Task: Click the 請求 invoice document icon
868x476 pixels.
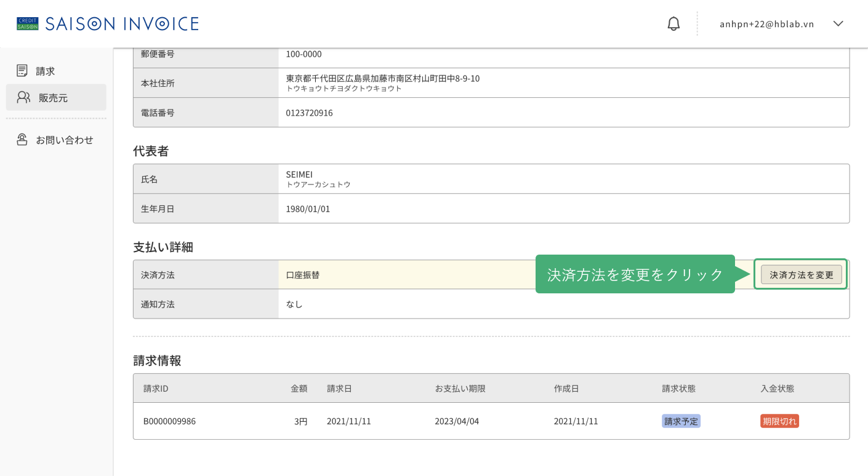Action: pyautogui.click(x=22, y=71)
